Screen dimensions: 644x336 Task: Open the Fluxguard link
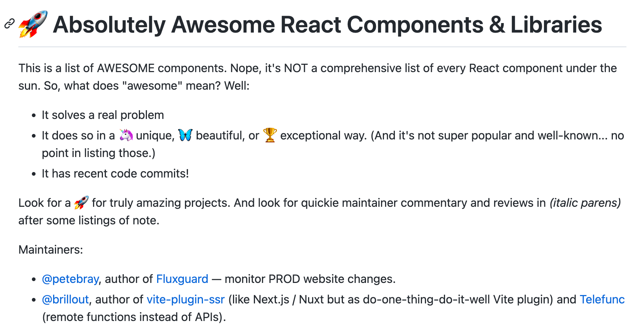point(182,279)
